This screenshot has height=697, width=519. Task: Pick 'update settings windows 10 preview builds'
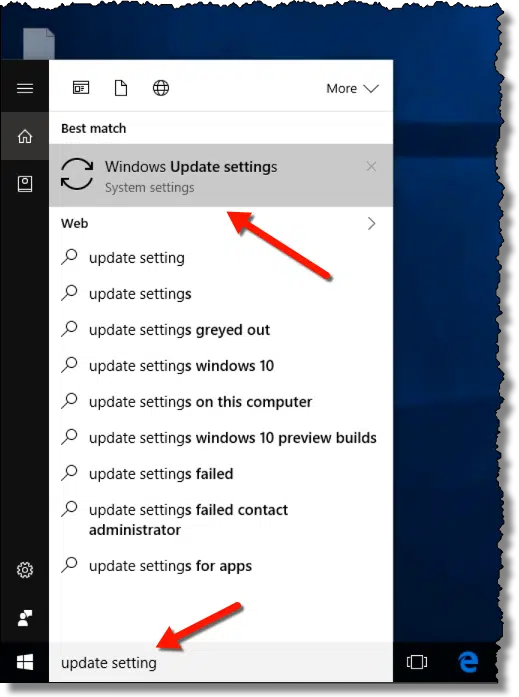point(221,438)
